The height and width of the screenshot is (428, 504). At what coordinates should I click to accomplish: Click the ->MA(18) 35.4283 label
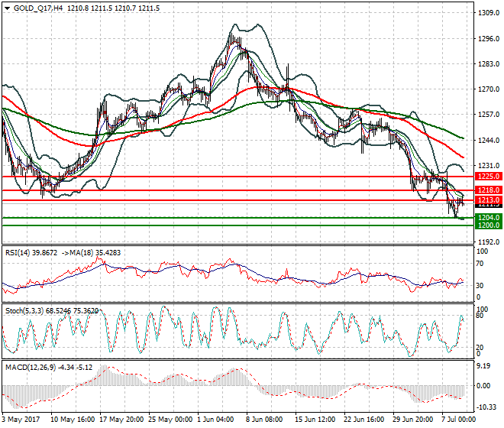point(91,253)
